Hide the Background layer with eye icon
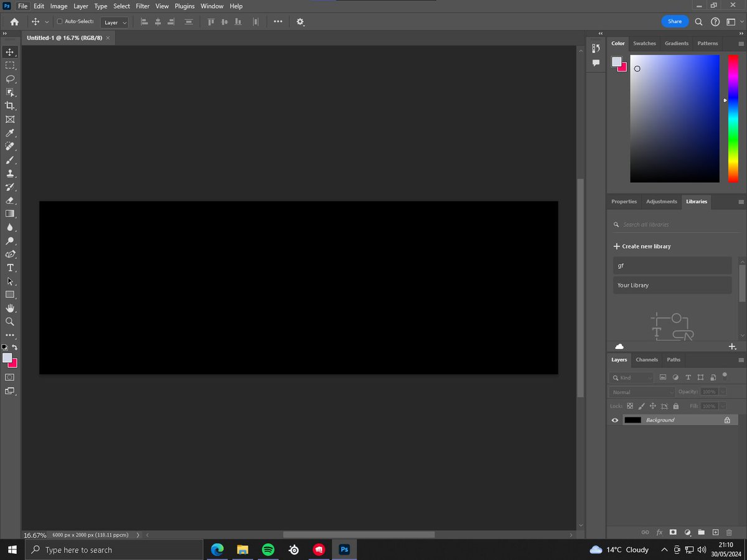Viewport: 747px width, 560px height. coord(615,420)
